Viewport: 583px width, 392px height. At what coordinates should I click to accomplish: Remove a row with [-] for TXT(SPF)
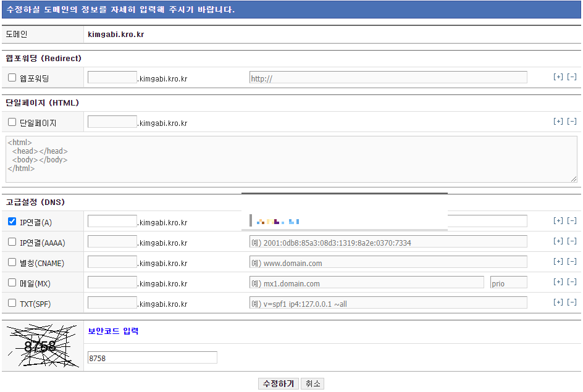572,302
